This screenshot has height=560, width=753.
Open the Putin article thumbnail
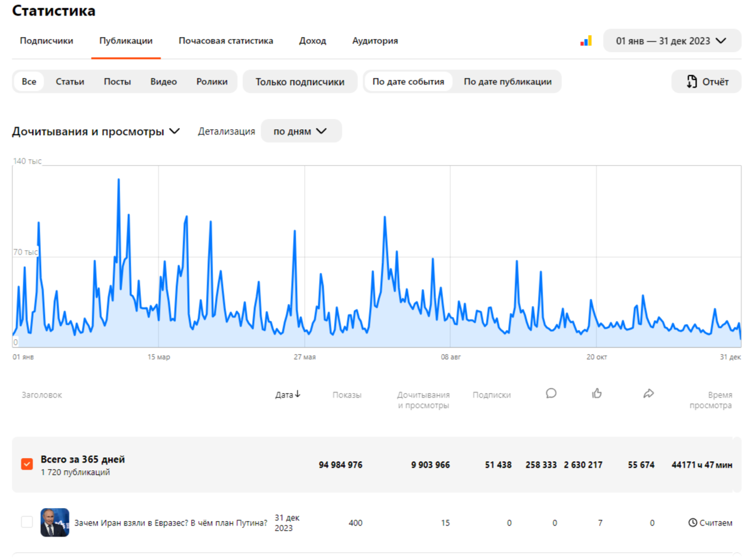pos(55,522)
